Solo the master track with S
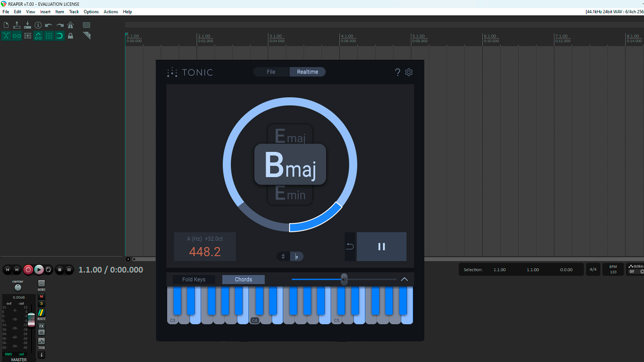644x362 pixels. pyautogui.click(x=41, y=304)
